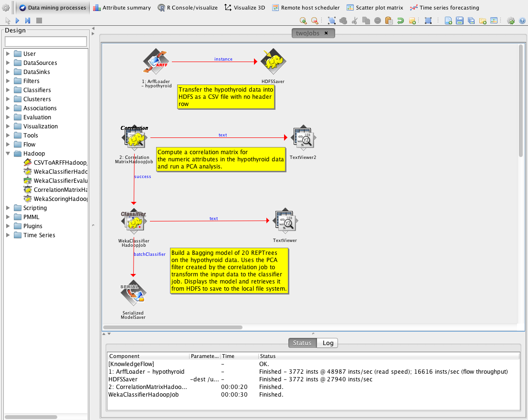Viewport: 528px width, 420px height.
Task: Expand the Clusterers folder
Action: pyautogui.click(x=8, y=99)
